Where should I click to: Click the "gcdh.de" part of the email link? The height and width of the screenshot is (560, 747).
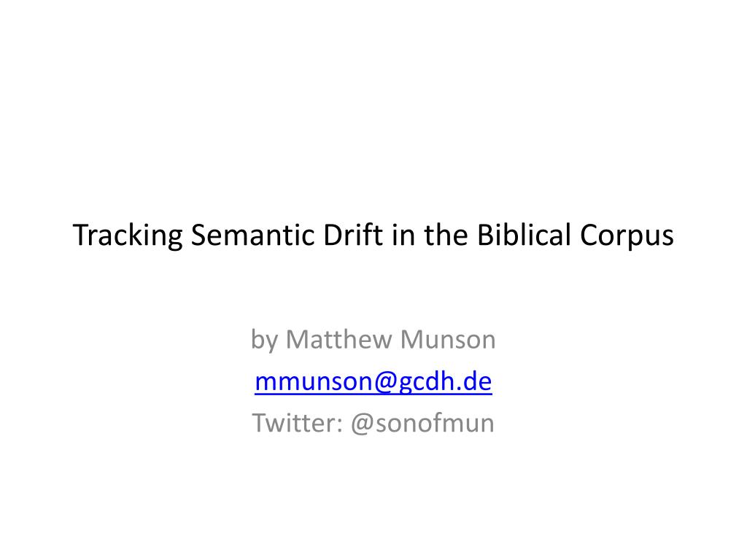click(445, 381)
